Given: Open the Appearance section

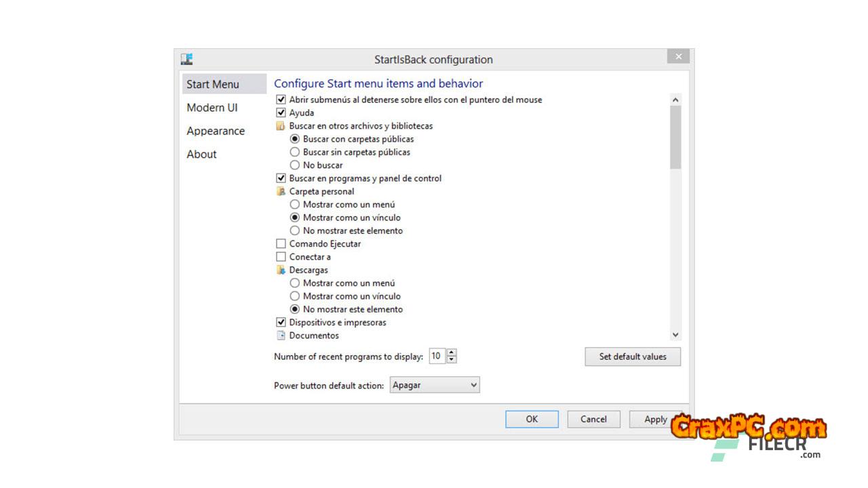Looking at the screenshot, I should coord(216,131).
